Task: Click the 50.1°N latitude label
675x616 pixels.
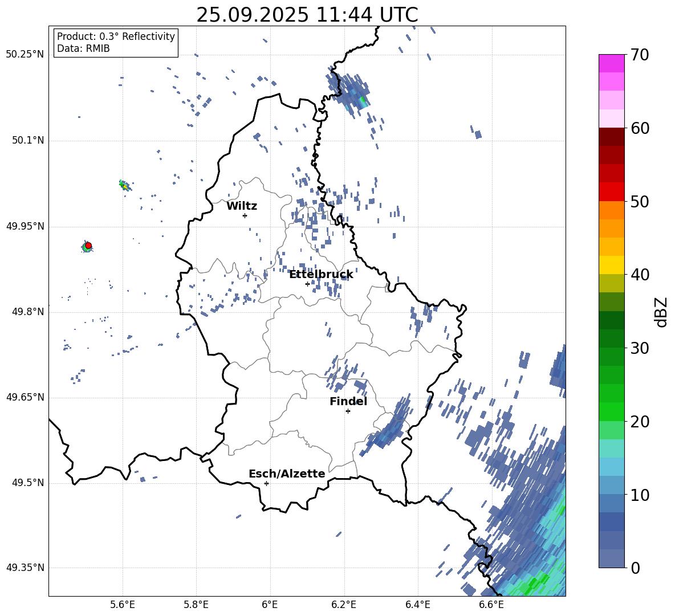Action: (28, 140)
